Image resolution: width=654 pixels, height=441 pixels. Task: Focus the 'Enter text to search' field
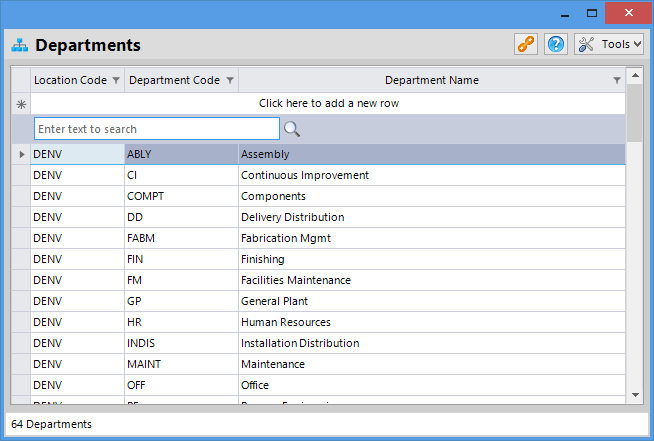[x=157, y=129]
